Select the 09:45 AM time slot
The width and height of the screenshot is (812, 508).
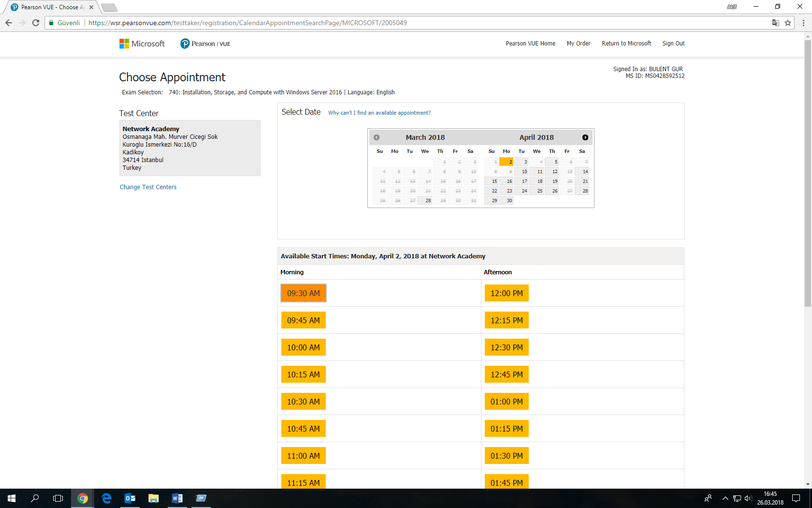[x=304, y=320]
